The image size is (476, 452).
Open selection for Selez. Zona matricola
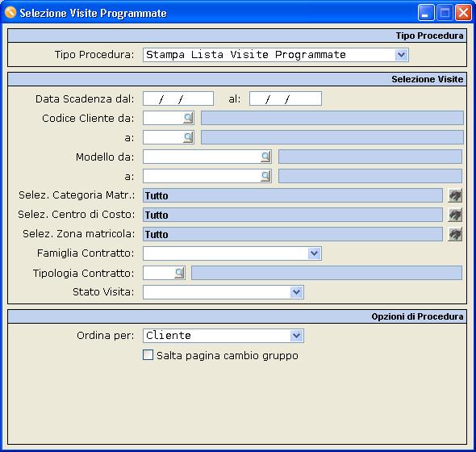pos(455,234)
